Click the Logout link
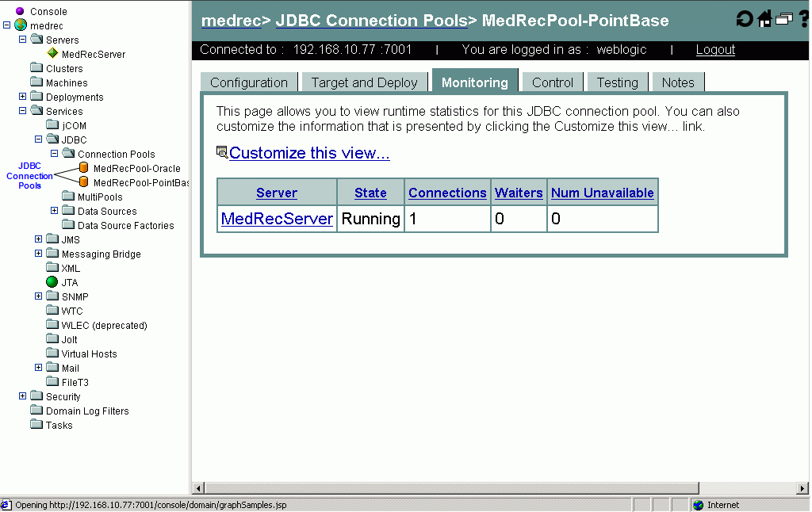The height and width of the screenshot is (512, 812). (715, 50)
